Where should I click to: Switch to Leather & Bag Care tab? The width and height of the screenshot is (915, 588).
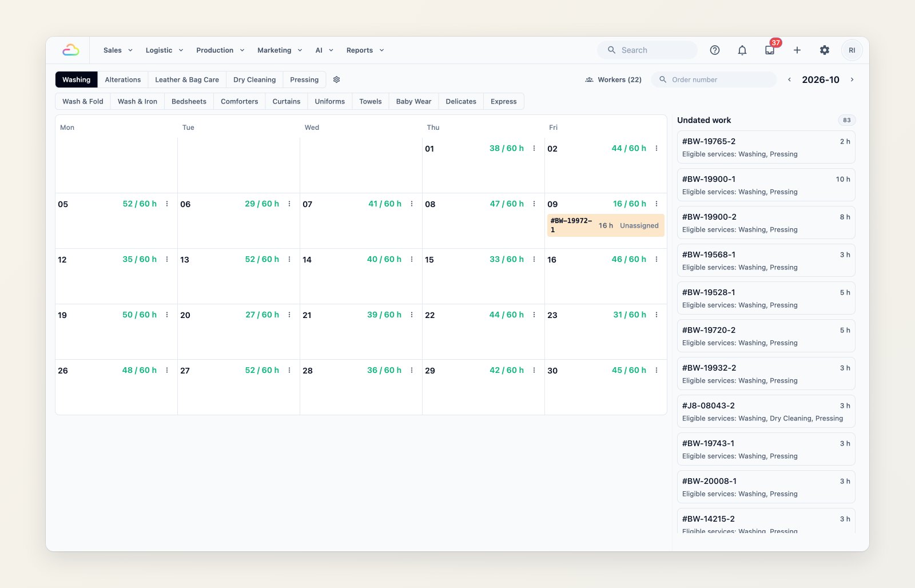coord(187,80)
